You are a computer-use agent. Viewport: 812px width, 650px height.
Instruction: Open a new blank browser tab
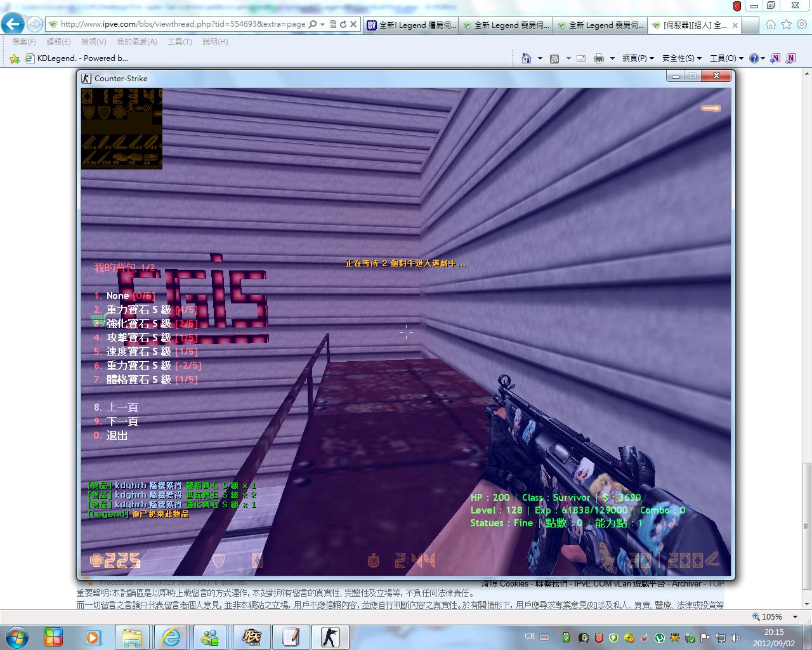750,25
